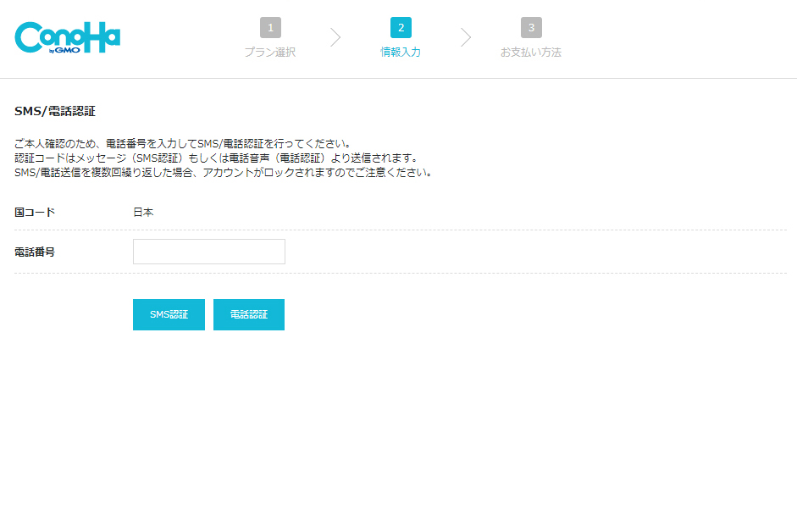Select step 2 情報入力 number badge
Viewport: 797px width, 532px height.
(401, 27)
